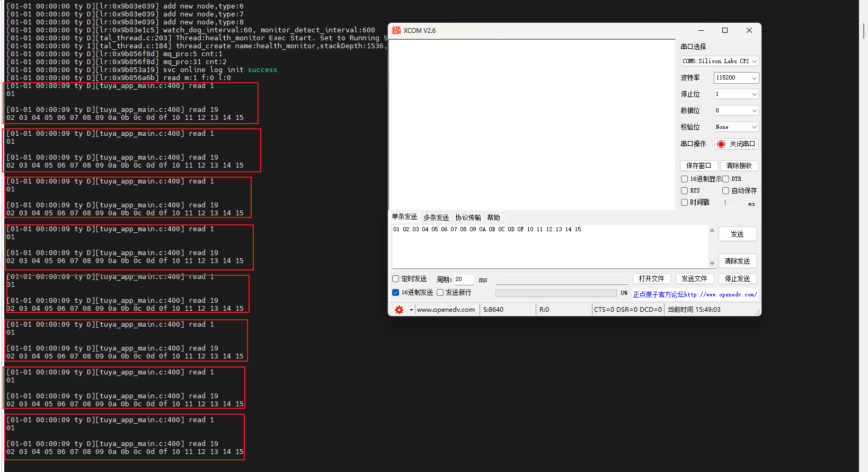Viewport: 868px width, 472px height.
Task: Click the terminal's add new node,type:6 line
Action: coord(125,6)
